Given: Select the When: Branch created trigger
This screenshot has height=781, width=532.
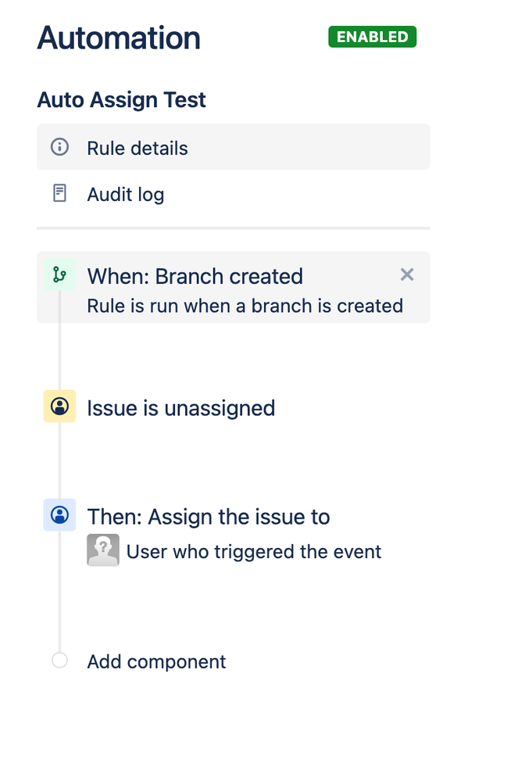Looking at the screenshot, I should tap(234, 288).
